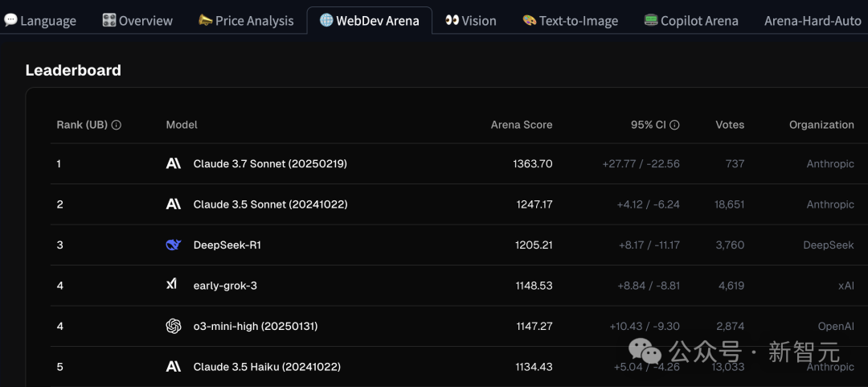This screenshot has width=868, height=387.
Task: Sort by the Arena Score column header
Action: [522, 126]
